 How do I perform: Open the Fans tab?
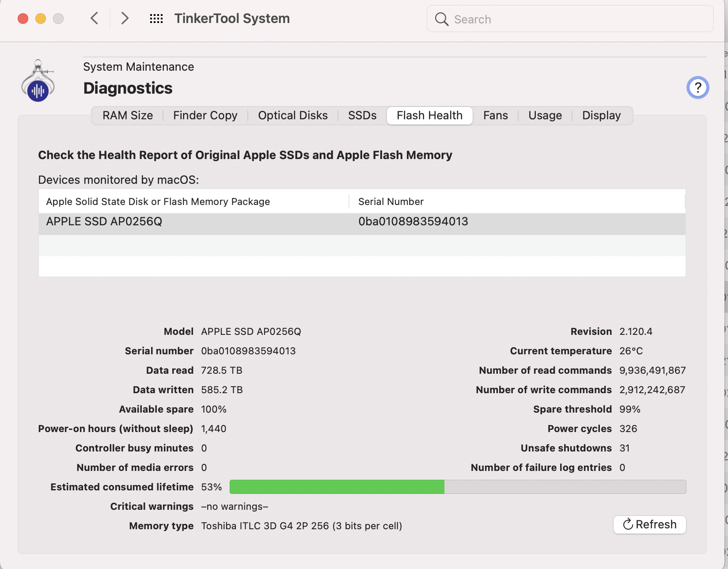(x=496, y=116)
